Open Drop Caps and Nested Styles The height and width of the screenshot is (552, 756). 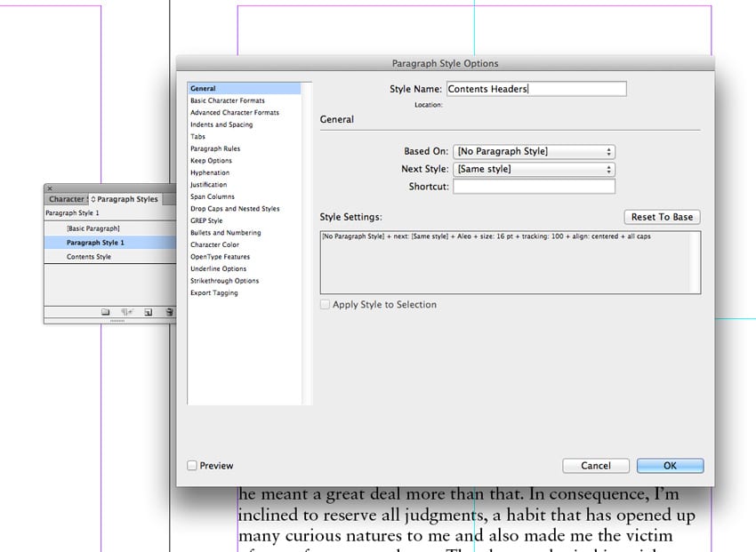[235, 209]
